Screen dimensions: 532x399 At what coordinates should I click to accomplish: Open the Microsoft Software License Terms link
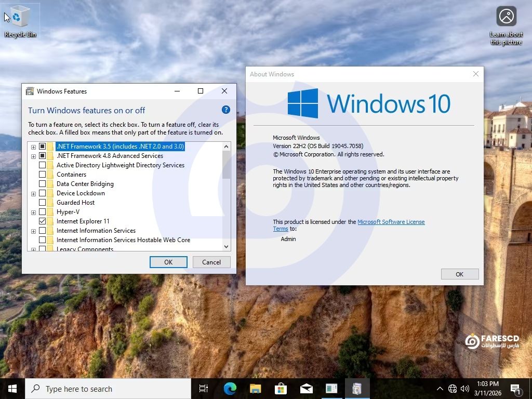pyautogui.click(x=391, y=222)
